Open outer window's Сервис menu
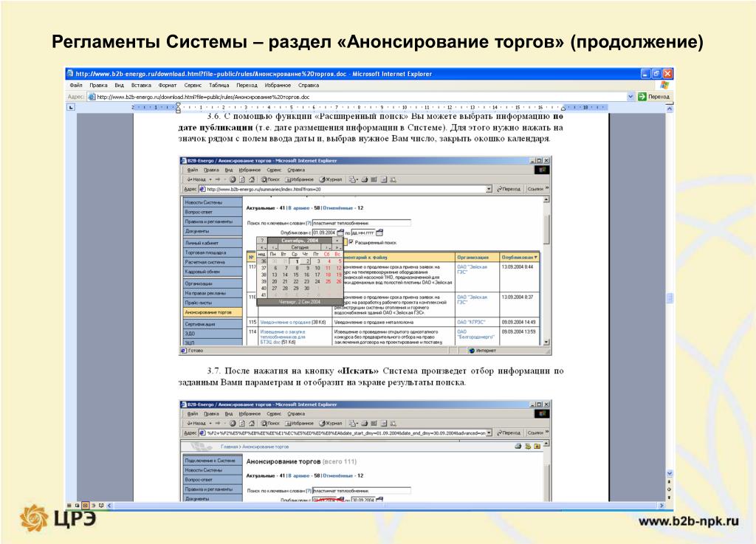 point(193,86)
